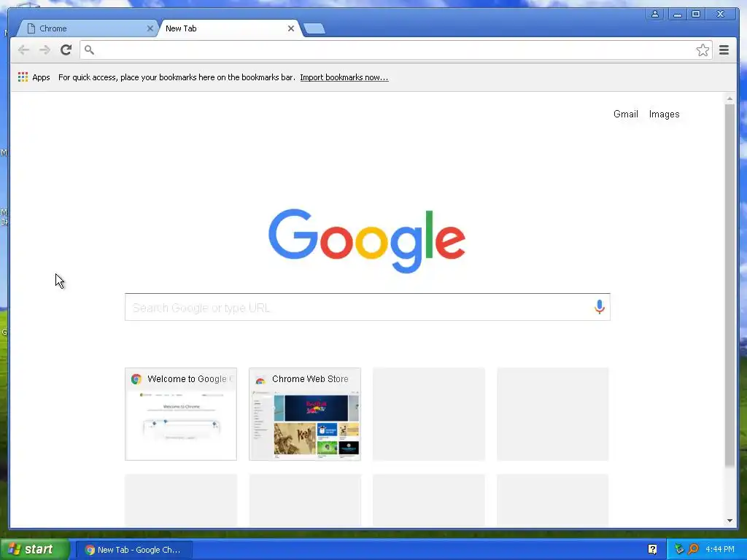Click the page scrollbar down arrow
Image resolution: width=747 pixels, height=560 pixels.
click(x=729, y=521)
